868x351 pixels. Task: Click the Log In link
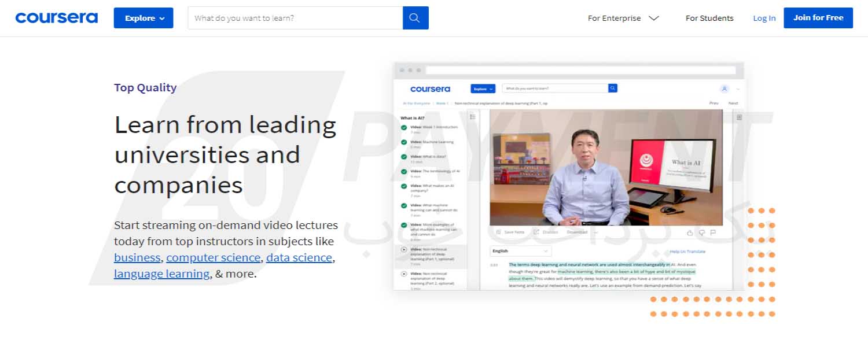click(x=764, y=18)
